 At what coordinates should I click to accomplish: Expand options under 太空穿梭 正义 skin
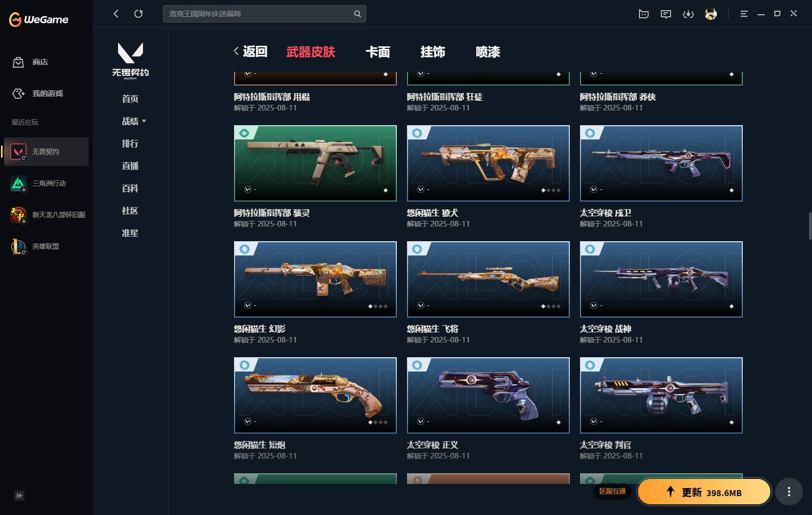click(421, 421)
